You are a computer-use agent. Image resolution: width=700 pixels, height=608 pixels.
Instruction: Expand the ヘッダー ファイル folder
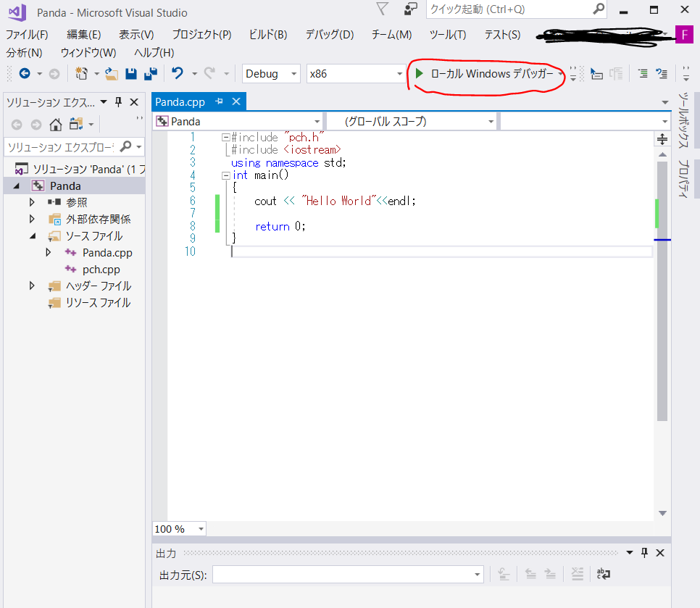pos(32,286)
